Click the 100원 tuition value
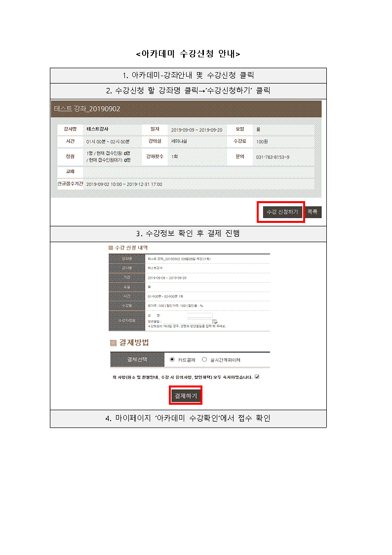392x555 pixels. pos(262,141)
